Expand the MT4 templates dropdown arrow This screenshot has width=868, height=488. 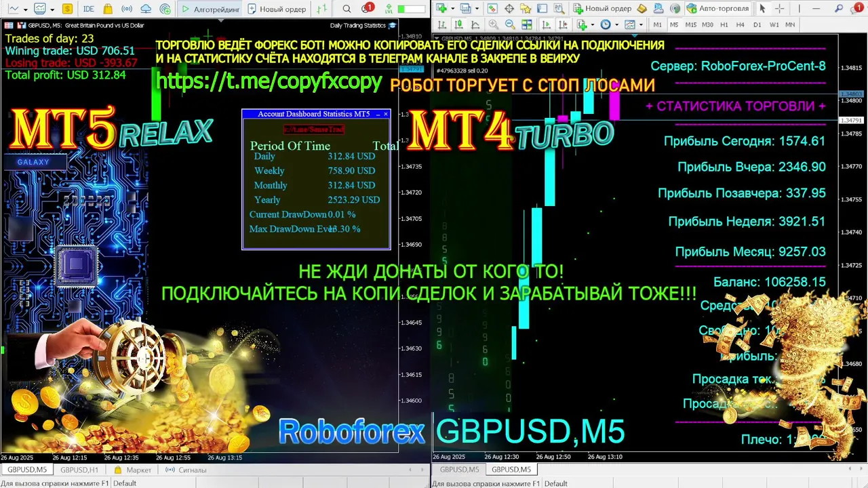tap(641, 24)
